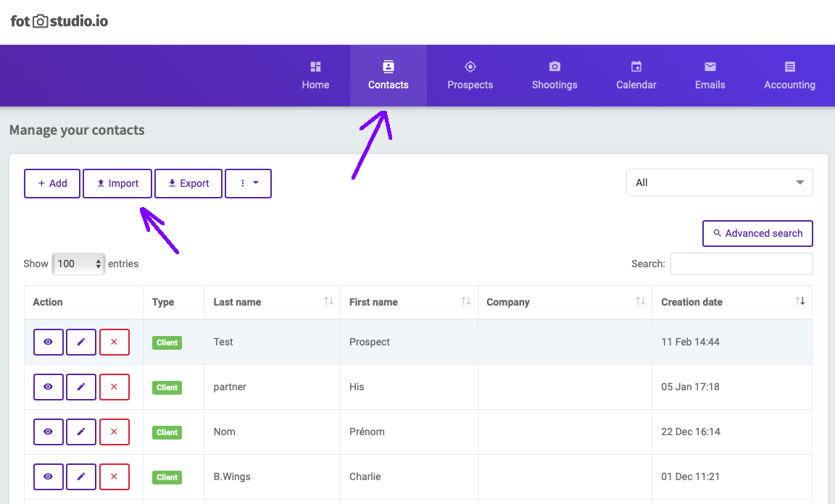Click the date '22 Dec 16:14'
835x504 pixels.
point(691,432)
